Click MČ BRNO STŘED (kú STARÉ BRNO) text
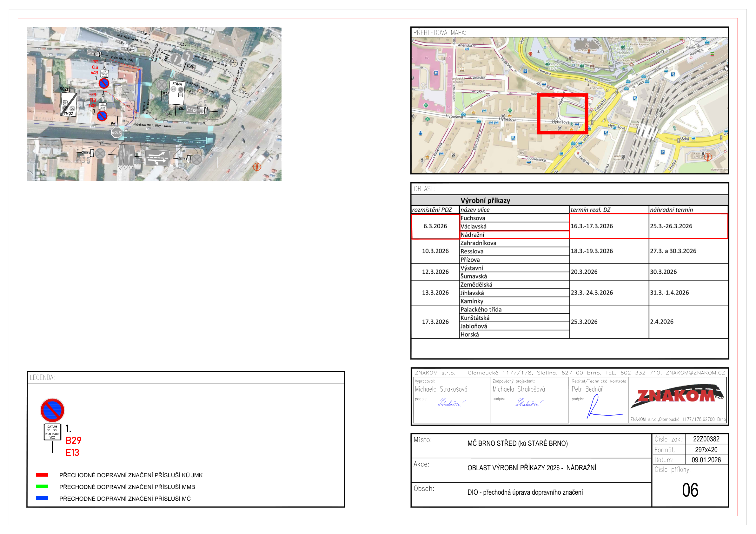Screen dimensions: 756x534 (x=518, y=443)
